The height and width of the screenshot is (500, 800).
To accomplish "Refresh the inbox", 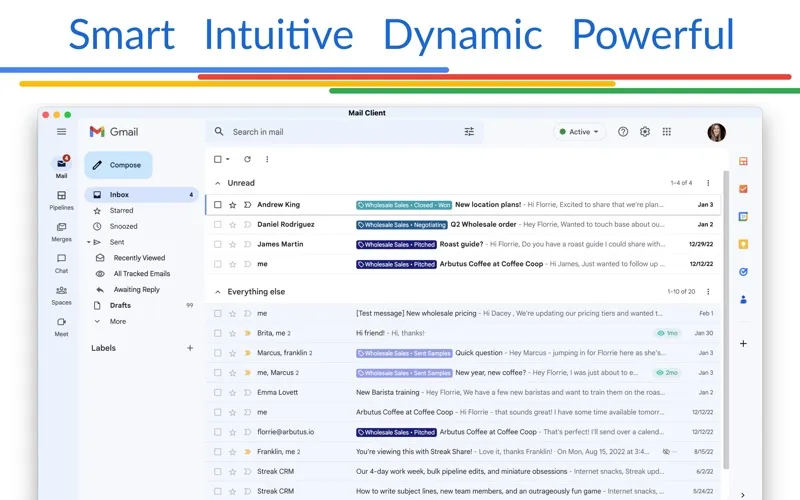I will (247, 159).
